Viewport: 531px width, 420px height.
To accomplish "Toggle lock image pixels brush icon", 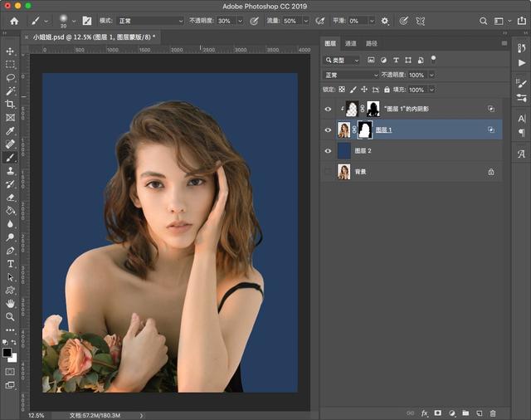I will tap(353, 90).
